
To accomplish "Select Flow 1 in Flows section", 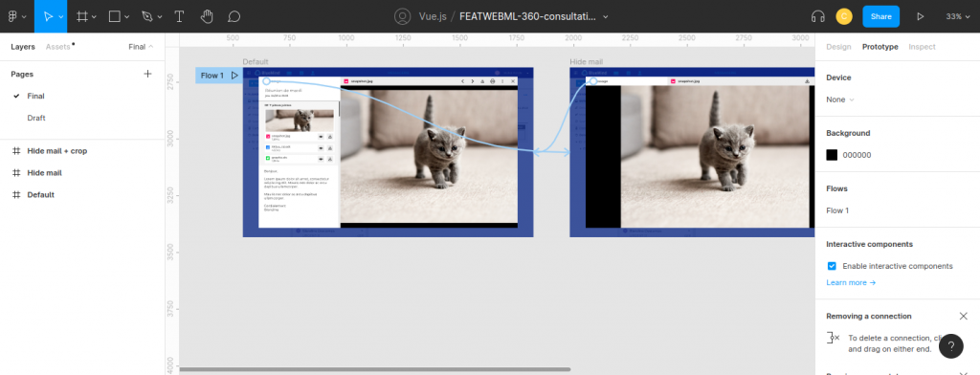I will click(x=837, y=210).
